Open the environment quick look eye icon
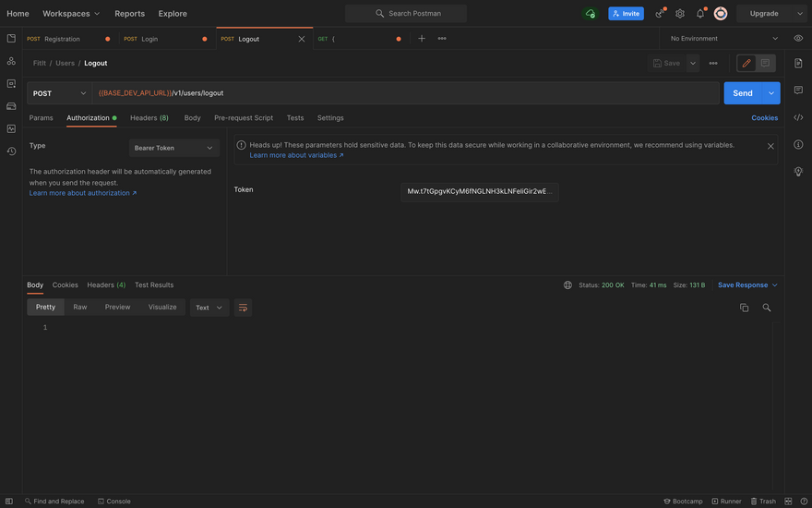 point(798,39)
